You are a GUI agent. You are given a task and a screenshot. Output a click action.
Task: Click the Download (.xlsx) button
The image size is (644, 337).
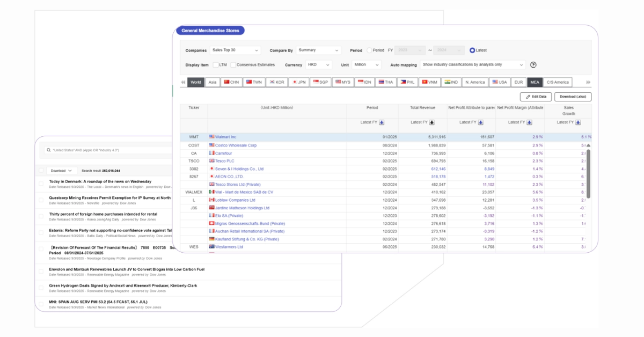click(x=573, y=97)
